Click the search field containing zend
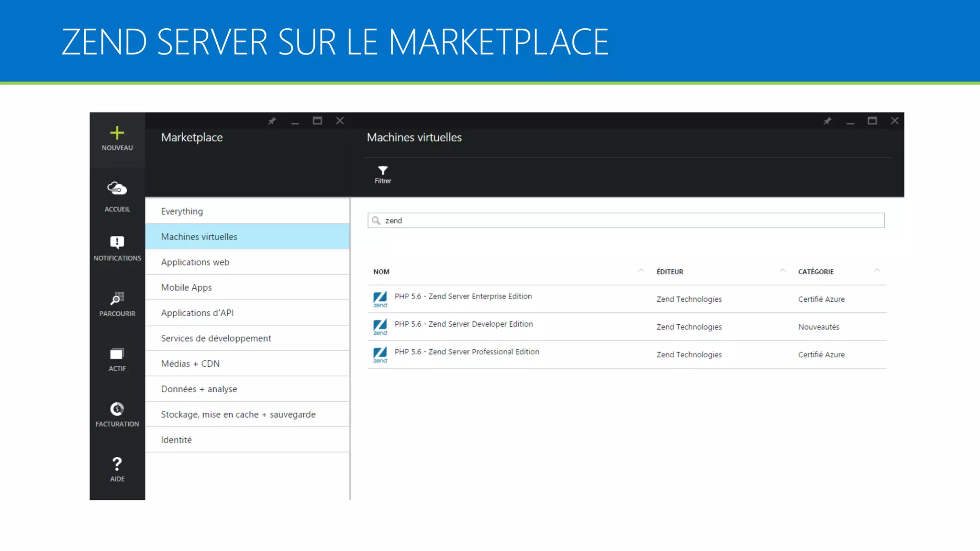This screenshot has width=980, height=551. coord(626,220)
